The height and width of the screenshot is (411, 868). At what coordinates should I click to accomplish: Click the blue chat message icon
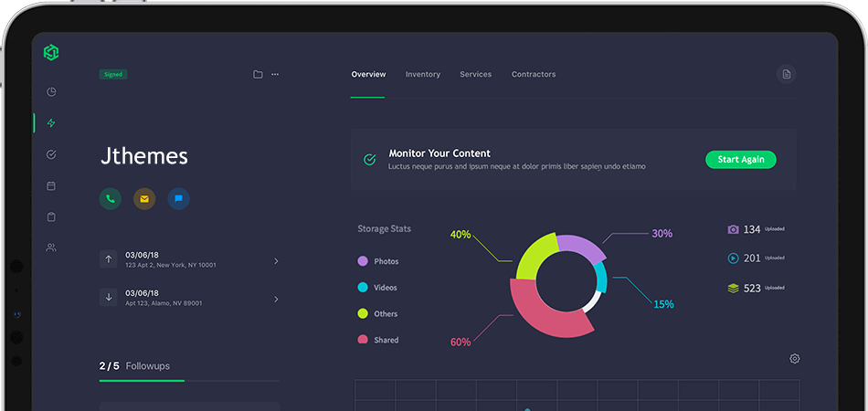tap(179, 198)
